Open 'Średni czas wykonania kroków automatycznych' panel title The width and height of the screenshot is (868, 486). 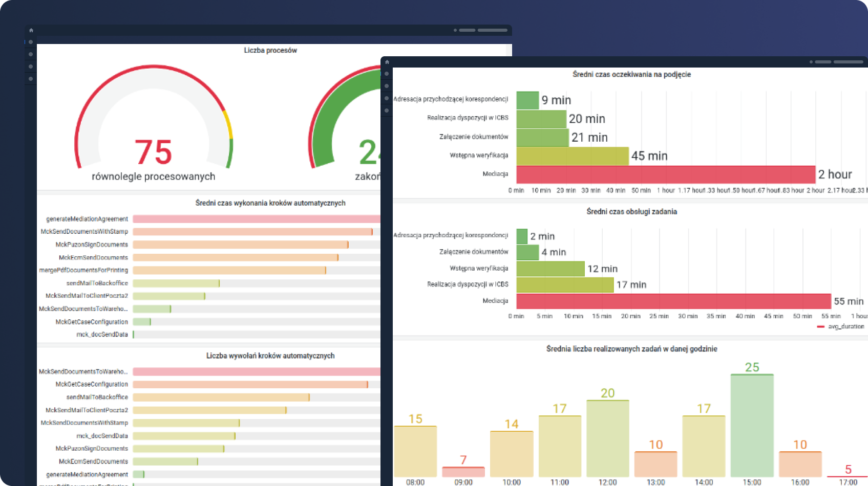tap(270, 203)
